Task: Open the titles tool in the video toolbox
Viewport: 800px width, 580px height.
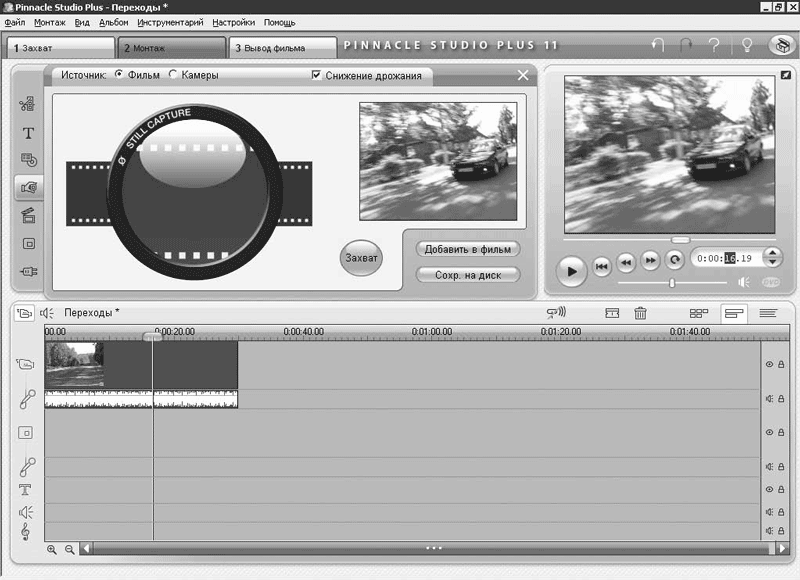Action: coord(28,132)
